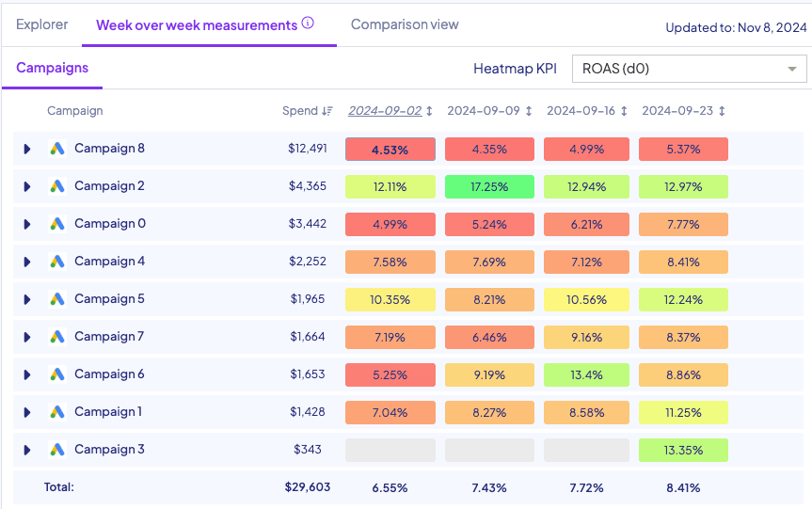This screenshot has width=812, height=509.
Task: Sort by Spend using its sort icon
Action: 327,111
